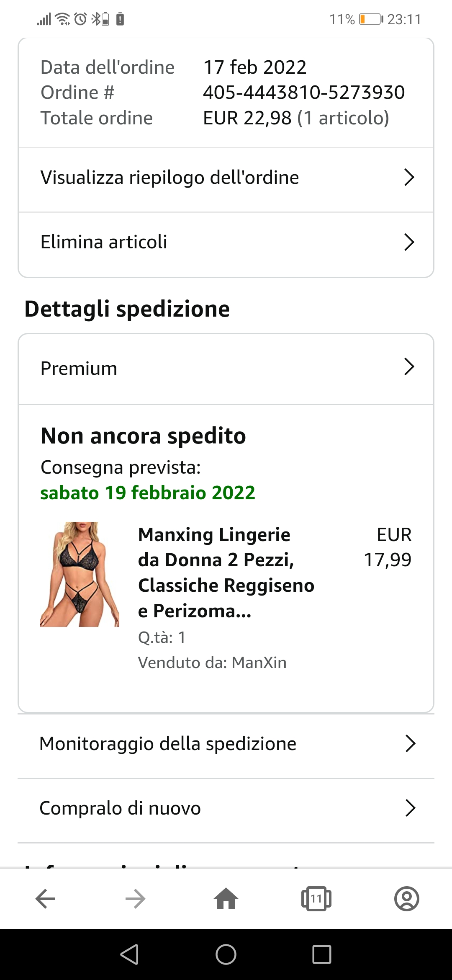Select Compralo di nuovo option
The width and height of the screenshot is (452, 980).
(120, 808)
